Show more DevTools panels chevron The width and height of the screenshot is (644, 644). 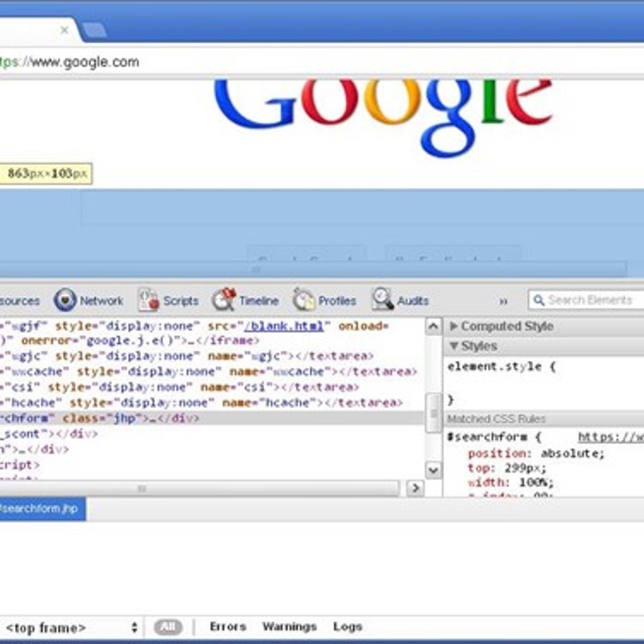point(504,301)
